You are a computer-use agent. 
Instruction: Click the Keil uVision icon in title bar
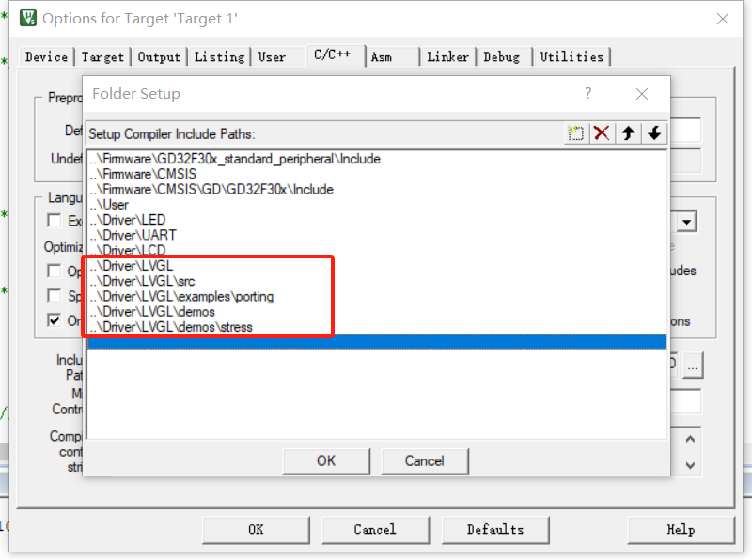28,18
